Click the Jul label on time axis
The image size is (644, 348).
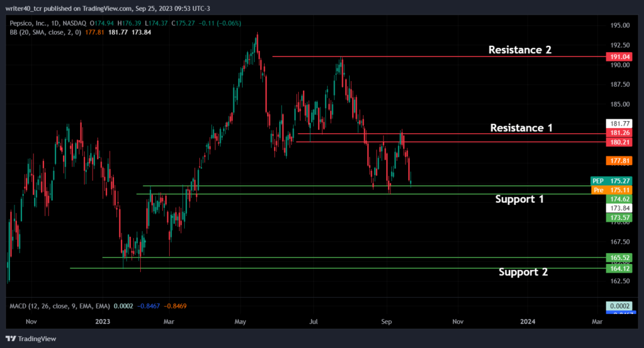tap(313, 322)
